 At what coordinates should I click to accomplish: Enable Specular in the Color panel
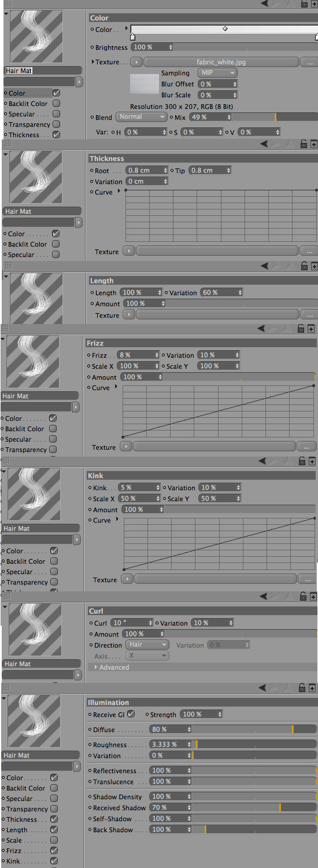pos(57,113)
